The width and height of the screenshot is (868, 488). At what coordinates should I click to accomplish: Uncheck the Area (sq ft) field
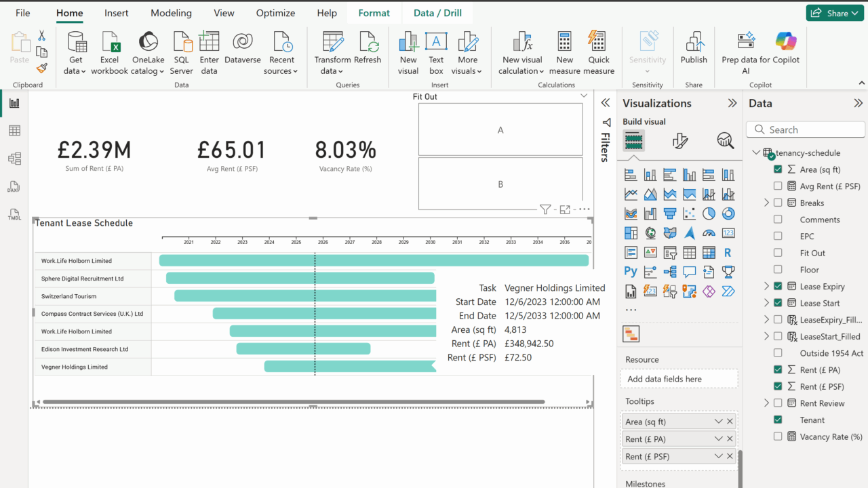tap(778, 169)
